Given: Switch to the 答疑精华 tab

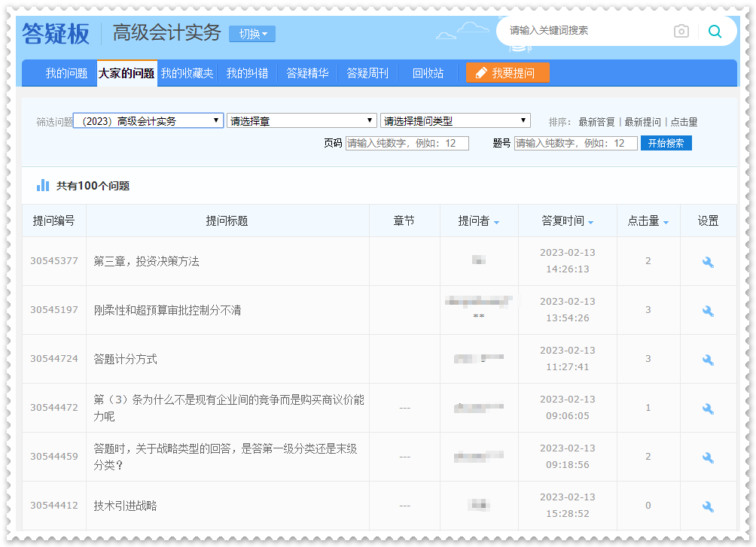Looking at the screenshot, I should 307,73.
